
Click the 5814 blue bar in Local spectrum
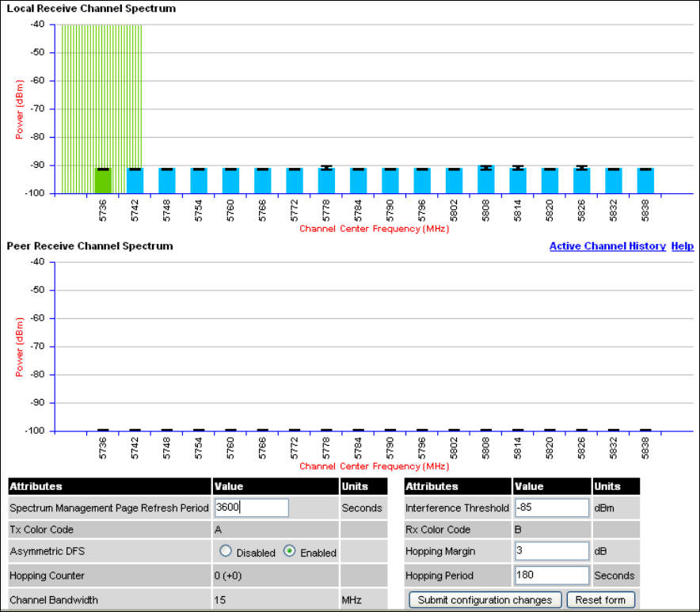coord(518,181)
